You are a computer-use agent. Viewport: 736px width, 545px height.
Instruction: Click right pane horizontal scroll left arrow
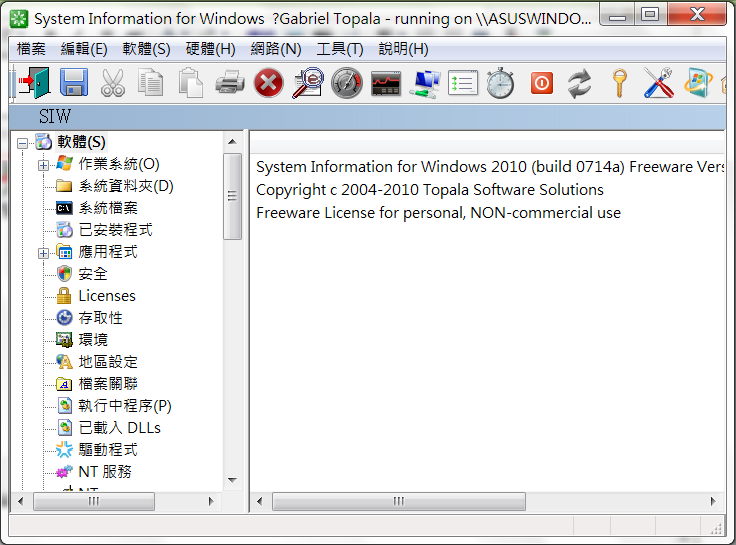point(260,501)
